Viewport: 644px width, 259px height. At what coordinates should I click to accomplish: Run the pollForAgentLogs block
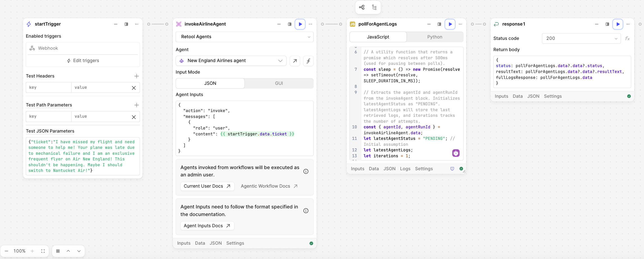pos(450,24)
